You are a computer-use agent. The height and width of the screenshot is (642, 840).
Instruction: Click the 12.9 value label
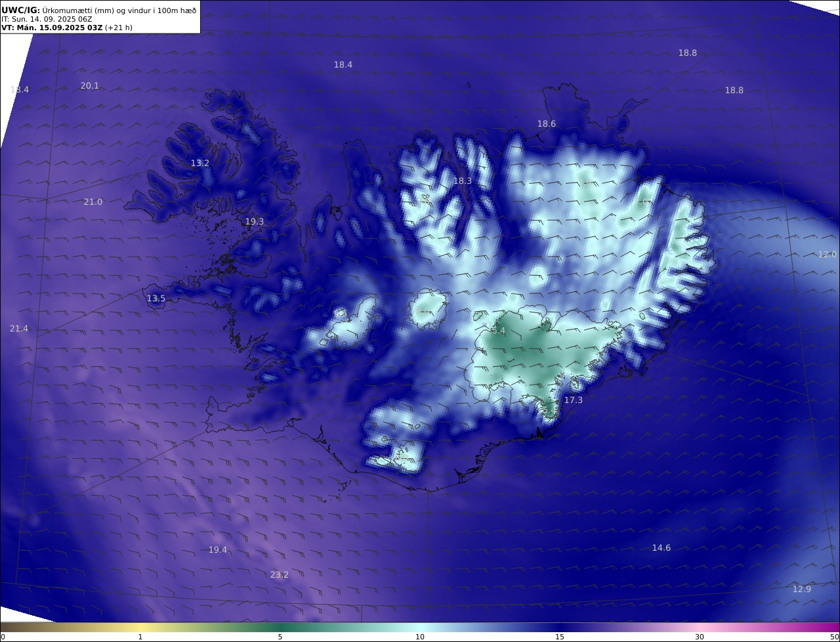(802, 589)
